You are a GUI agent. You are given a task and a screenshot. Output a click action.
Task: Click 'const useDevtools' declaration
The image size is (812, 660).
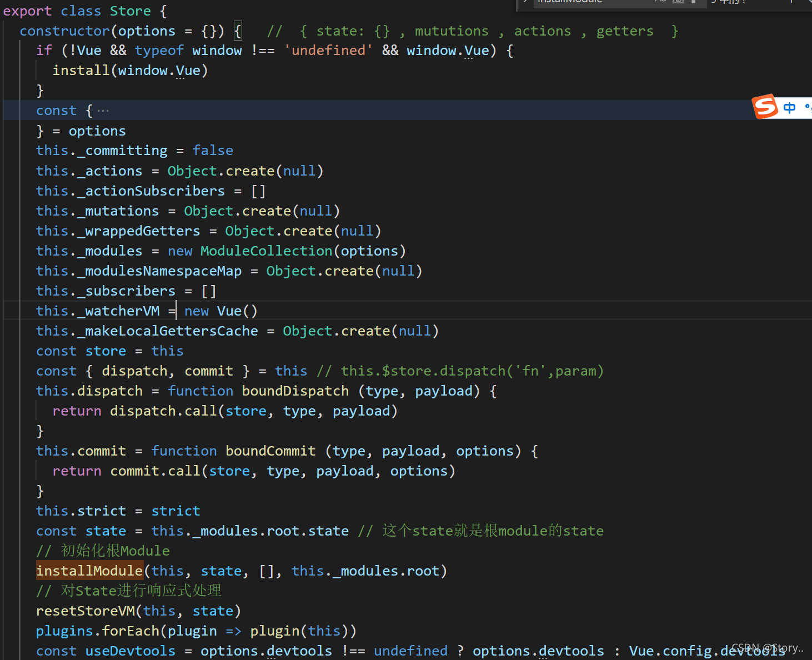(106, 651)
